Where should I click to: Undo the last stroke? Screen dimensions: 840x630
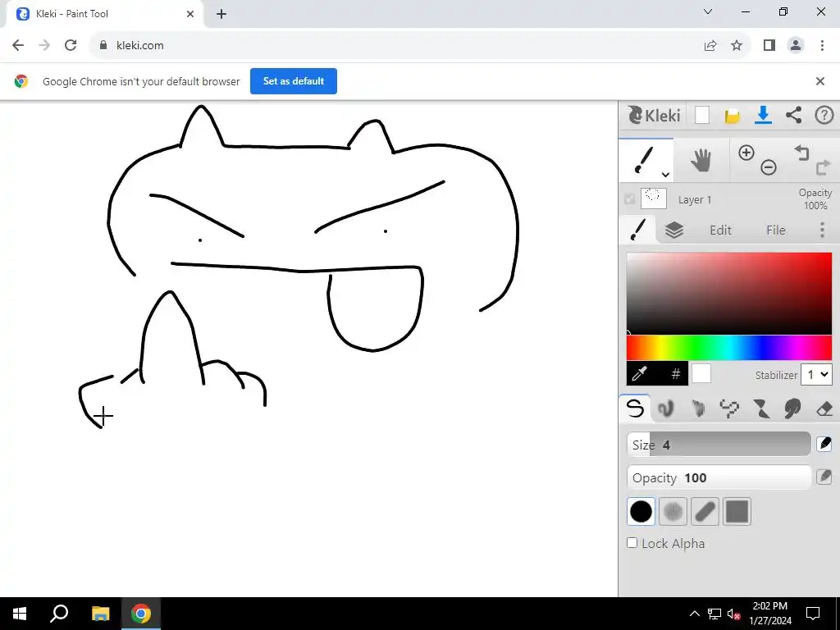(801, 153)
